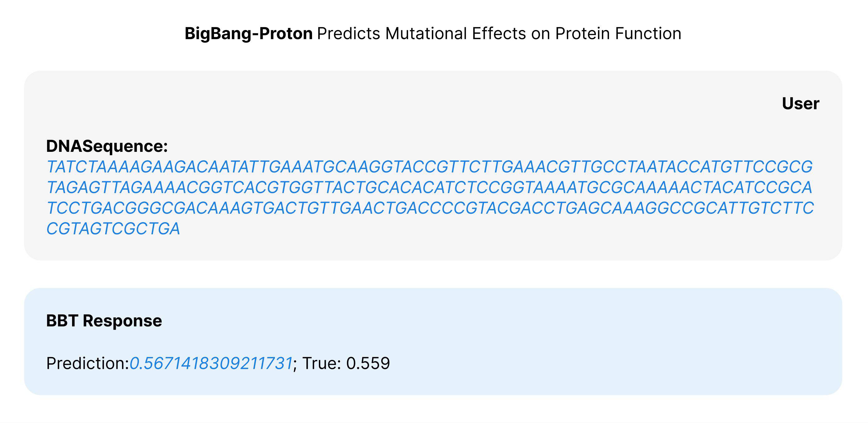The height and width of the screenshot is (423, 868).
Task: Click the word "Function" in the title
Action: click(648, 34)
